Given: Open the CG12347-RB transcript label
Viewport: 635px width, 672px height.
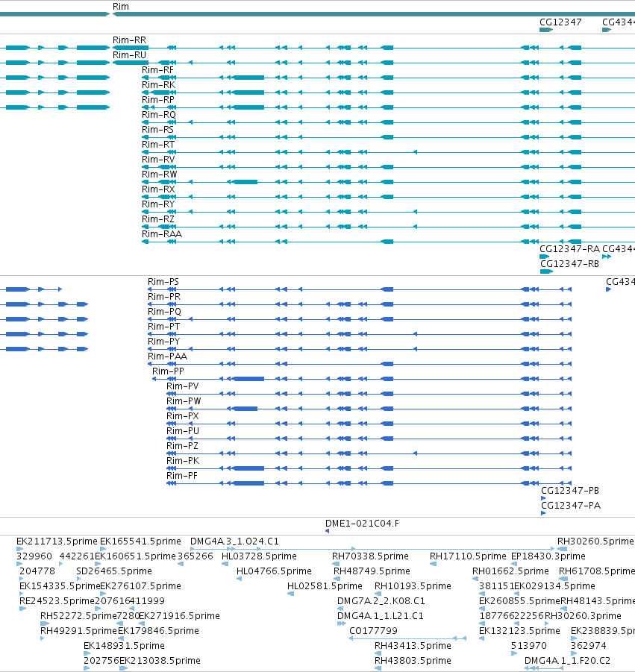Looking at the screenshot, I should [569, 264].
